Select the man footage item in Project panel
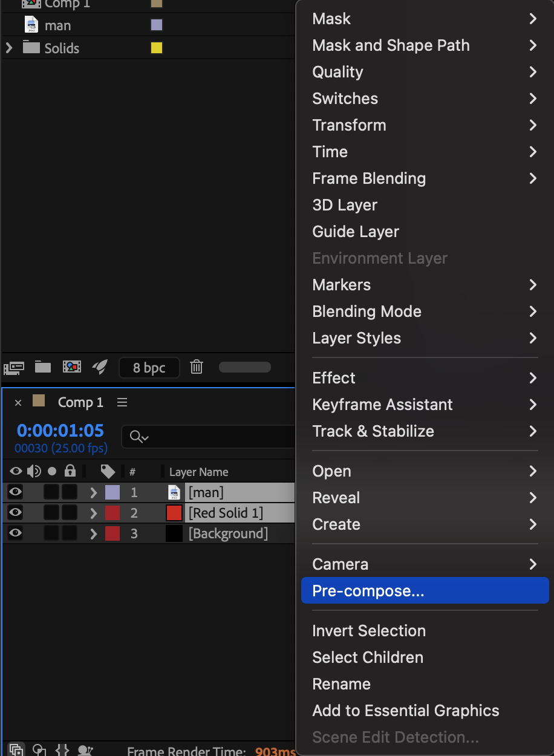 [57, 25]
